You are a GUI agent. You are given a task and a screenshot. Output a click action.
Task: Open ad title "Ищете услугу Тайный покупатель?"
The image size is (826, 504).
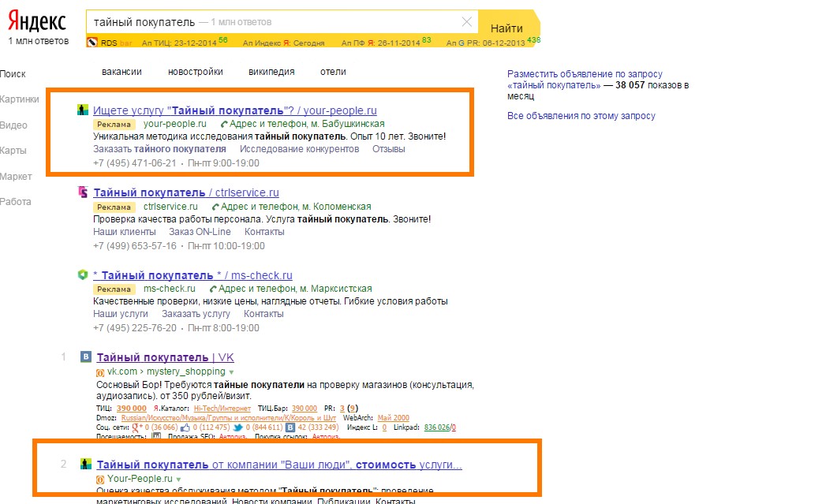pos(235,110)
